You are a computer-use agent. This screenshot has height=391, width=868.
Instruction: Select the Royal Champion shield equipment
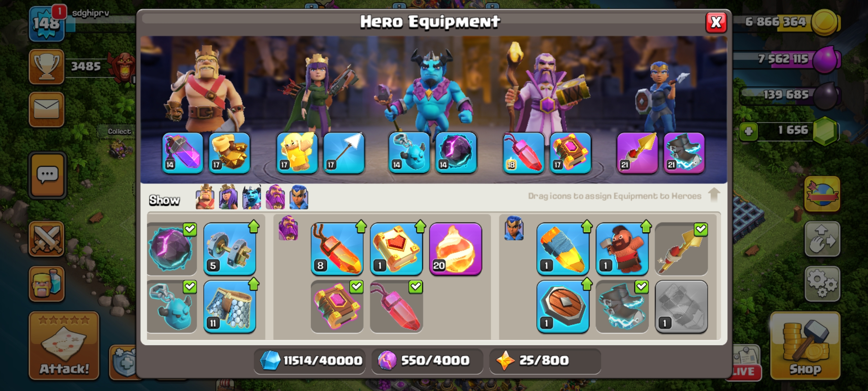[x=563, y=307]
